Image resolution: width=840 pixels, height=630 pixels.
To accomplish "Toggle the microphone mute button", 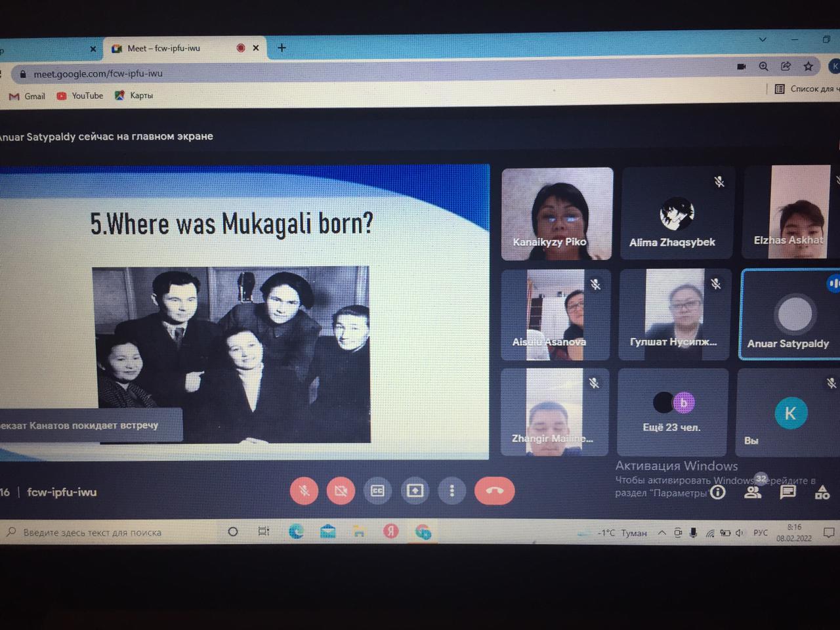I will [304, 491].
